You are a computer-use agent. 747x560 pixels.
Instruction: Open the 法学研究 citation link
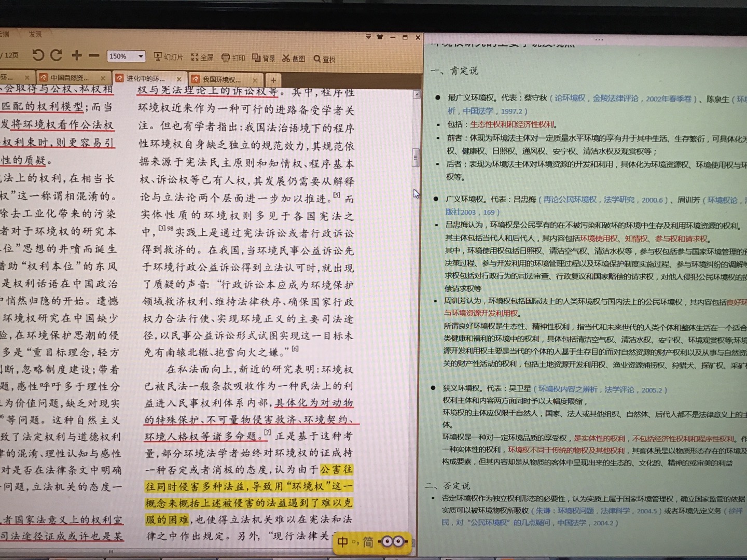pos(619,200)
